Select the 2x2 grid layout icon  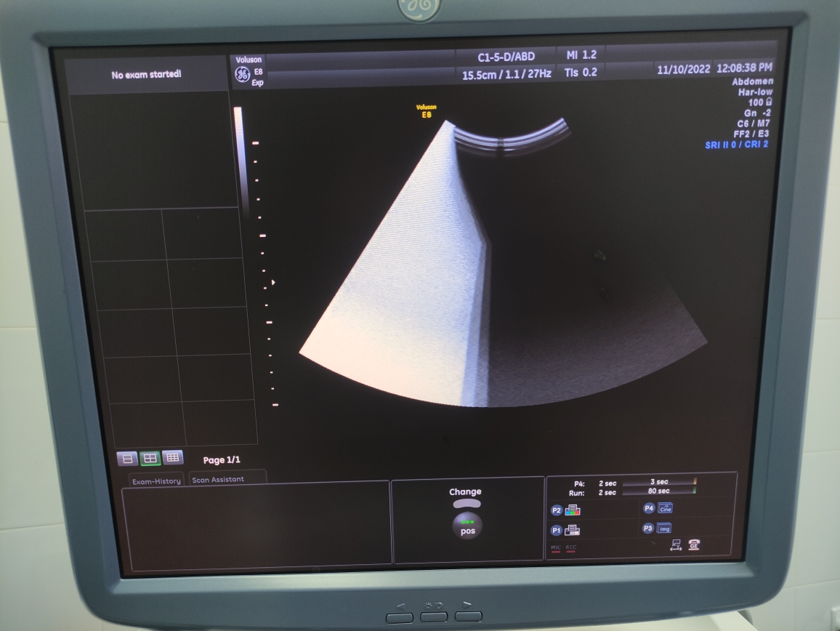pyautogui.click(x=150, y=459)
